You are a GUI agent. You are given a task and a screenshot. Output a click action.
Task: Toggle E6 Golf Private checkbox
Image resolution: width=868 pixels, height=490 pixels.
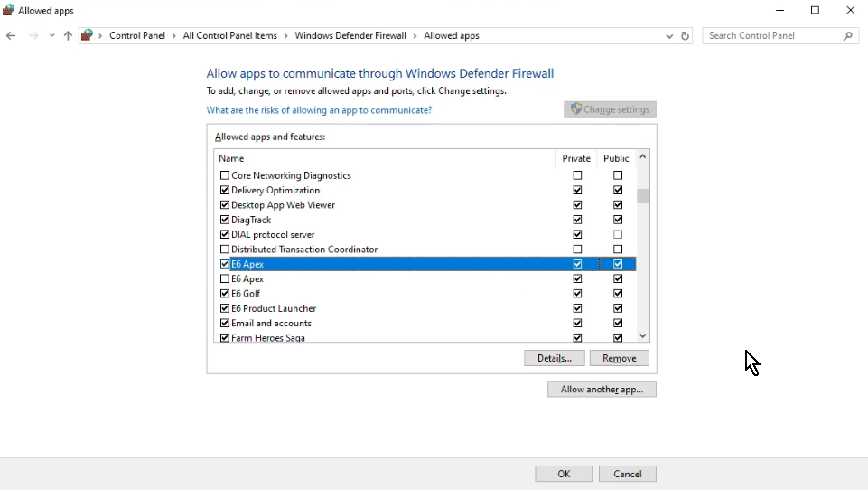[x=577, y=294]
